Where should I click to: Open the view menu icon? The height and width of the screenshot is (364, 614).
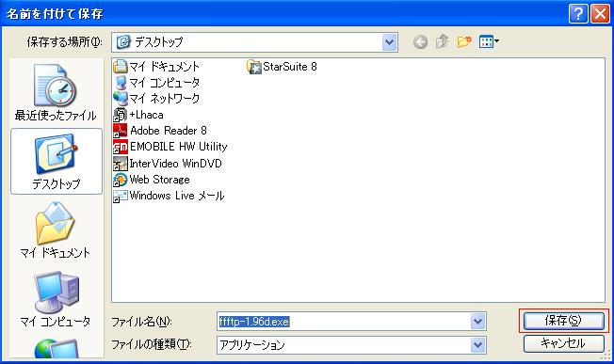coord(489,41)
